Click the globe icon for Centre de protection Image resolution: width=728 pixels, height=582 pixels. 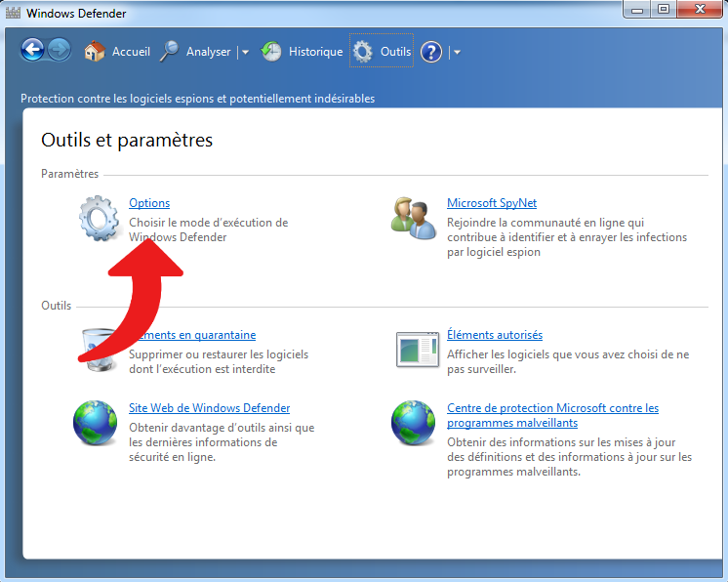[413, 423]
